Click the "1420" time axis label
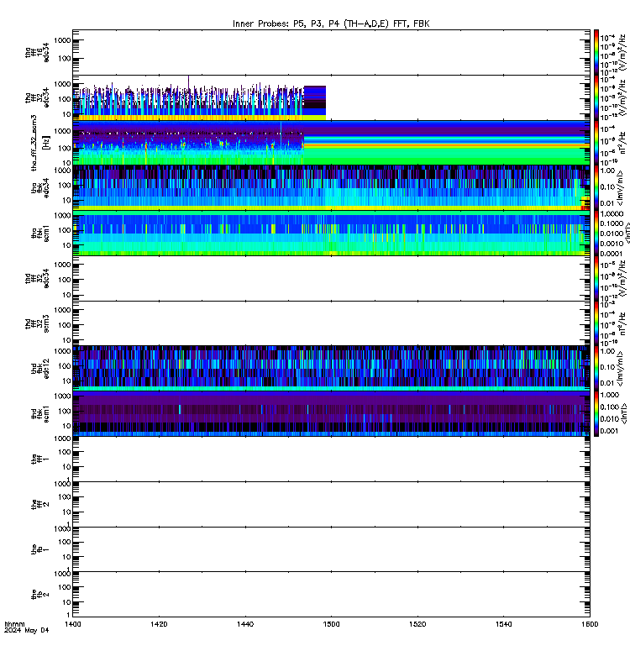Viewport: 630px width, 672px height. [x=159, y=624]
